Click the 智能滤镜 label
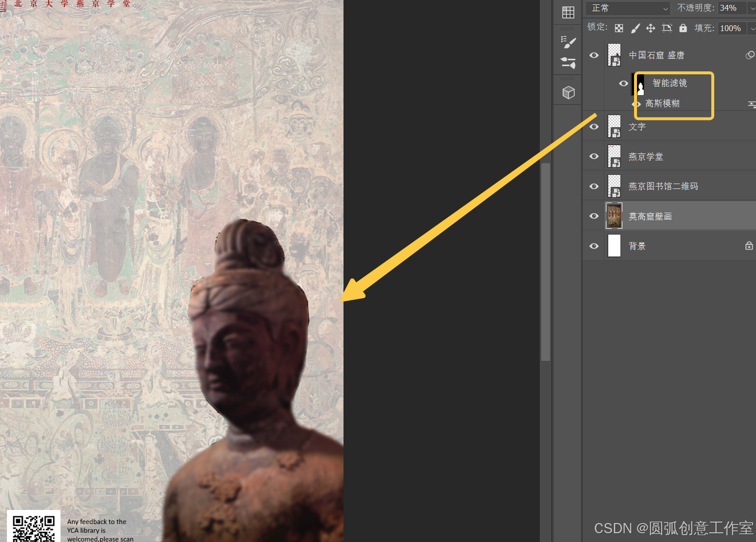Viewport: 756px width, 542px height. coord(670,83)
